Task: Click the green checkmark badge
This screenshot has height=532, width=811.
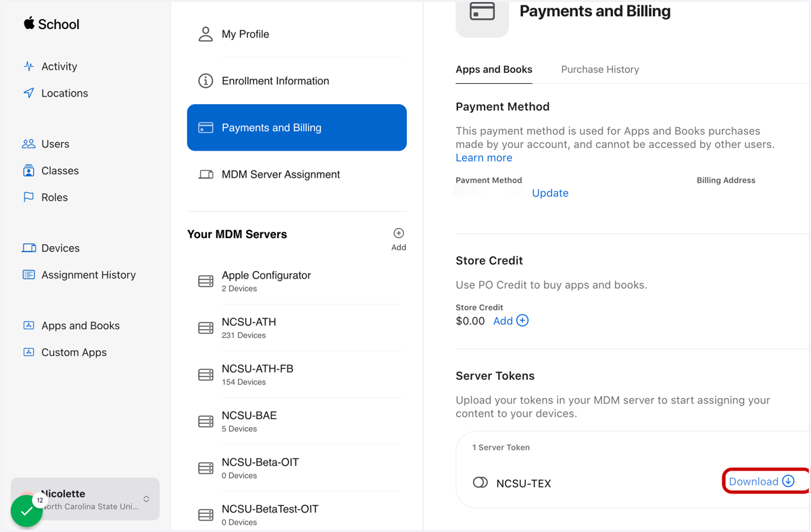Action: click(26, 511)
